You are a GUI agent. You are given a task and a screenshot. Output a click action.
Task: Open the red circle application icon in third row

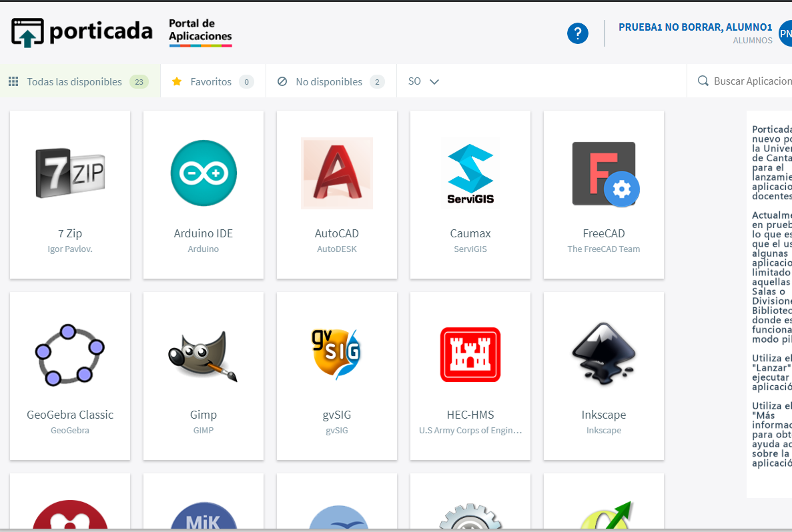[70, 515]
